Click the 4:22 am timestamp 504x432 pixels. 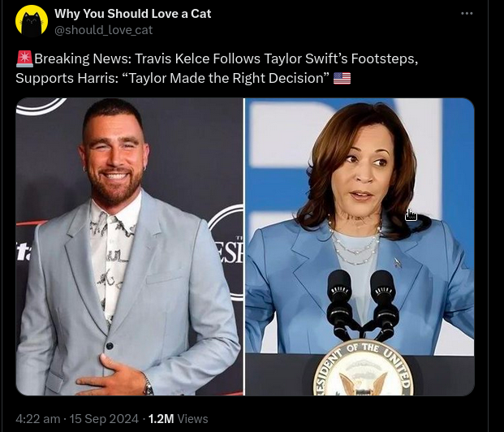coord(37,419)
